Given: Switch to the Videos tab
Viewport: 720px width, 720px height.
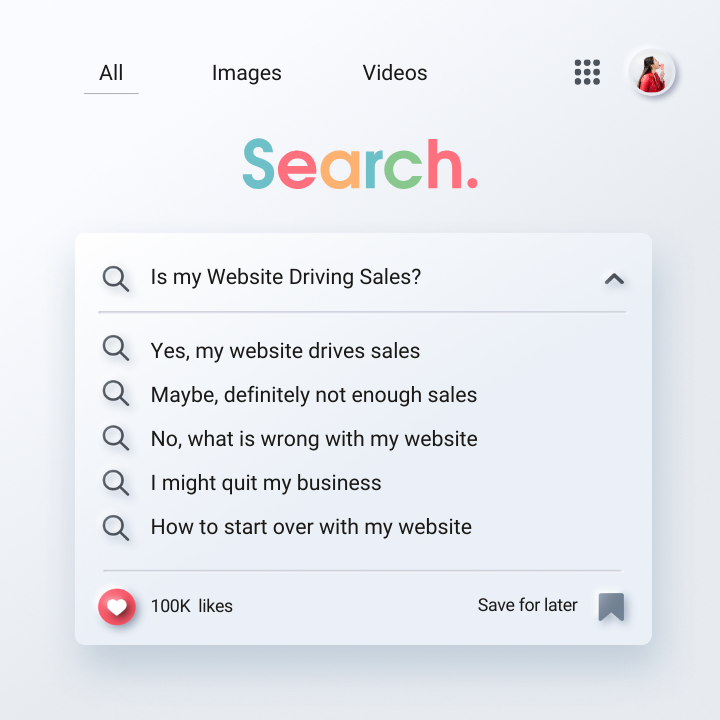Looking at the screenshot, I should coord(395,73).
